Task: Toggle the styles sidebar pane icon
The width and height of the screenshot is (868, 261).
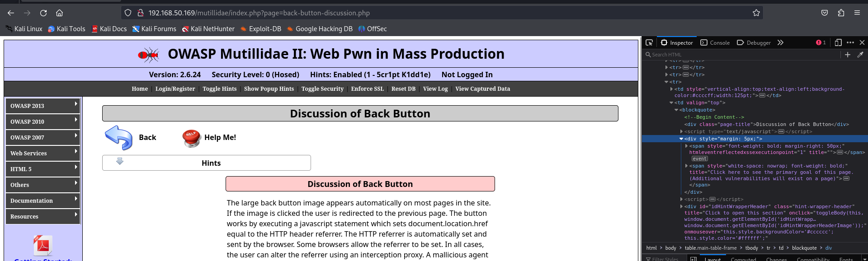Action: 693,259
